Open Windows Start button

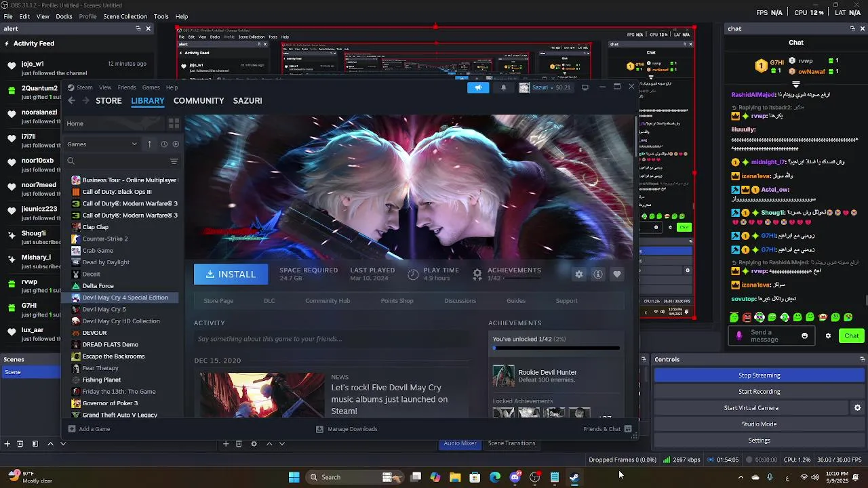tap(294, 477)
